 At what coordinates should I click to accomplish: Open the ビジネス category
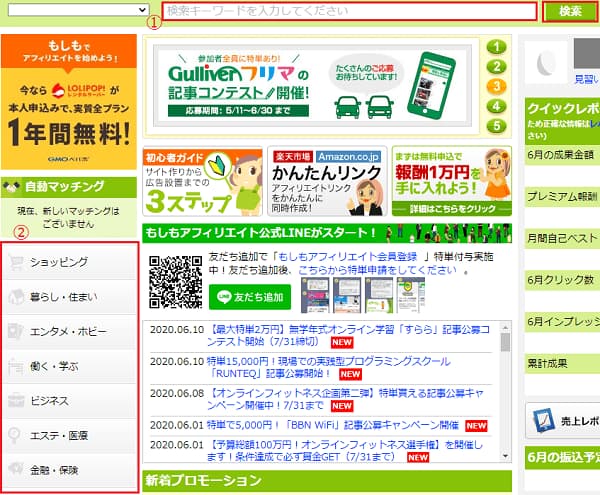pos(71,401)
